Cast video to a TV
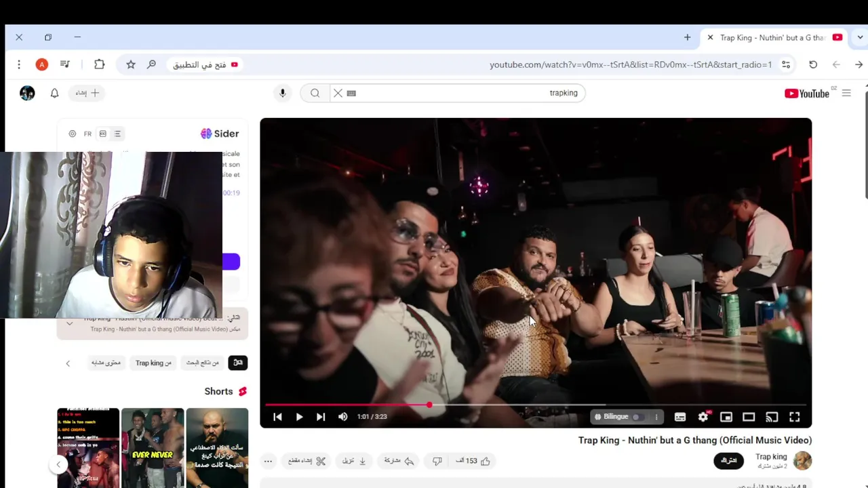 (772, 417)
